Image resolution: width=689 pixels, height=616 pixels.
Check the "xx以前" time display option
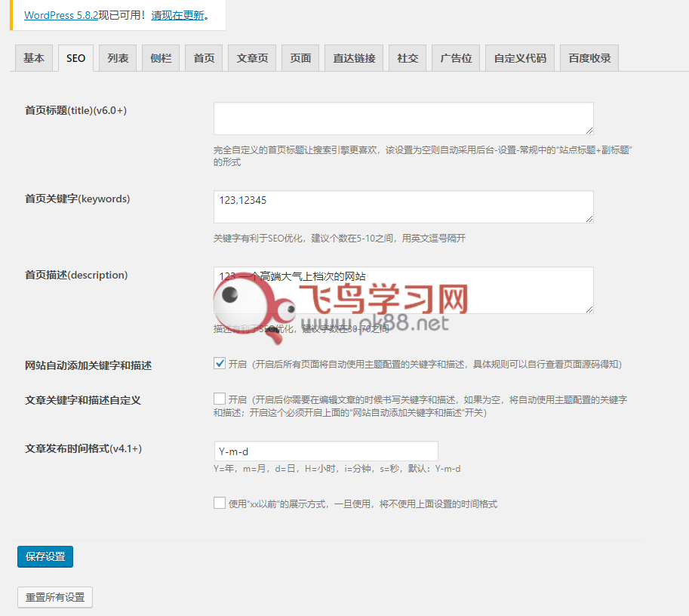click(220, 503)
